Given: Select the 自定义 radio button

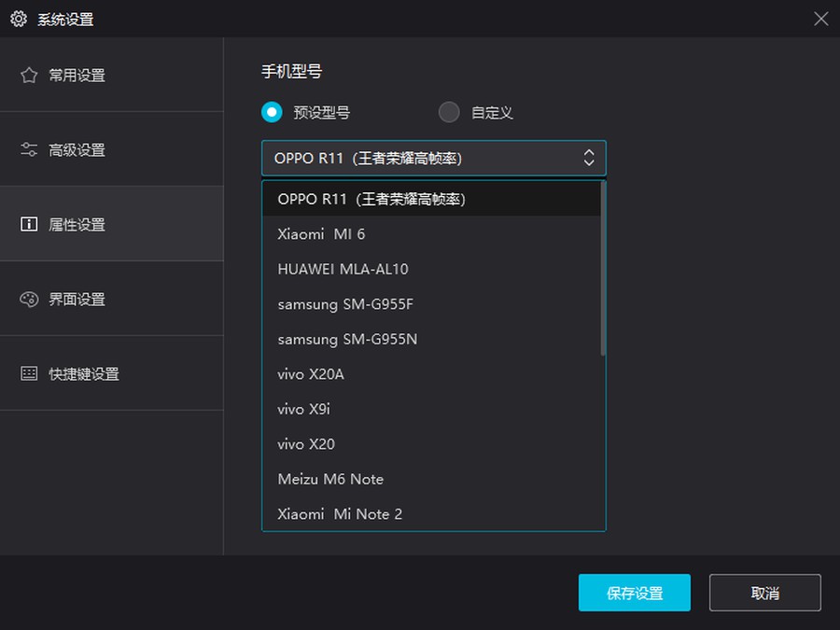Looking at the screenshot, I should tap(449, 112).
